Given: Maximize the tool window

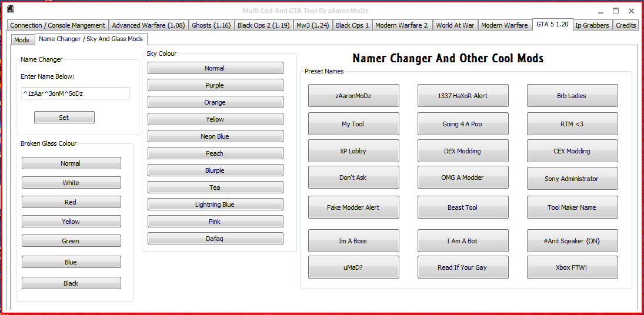Looking at the screenshot, I should [616, 11].
